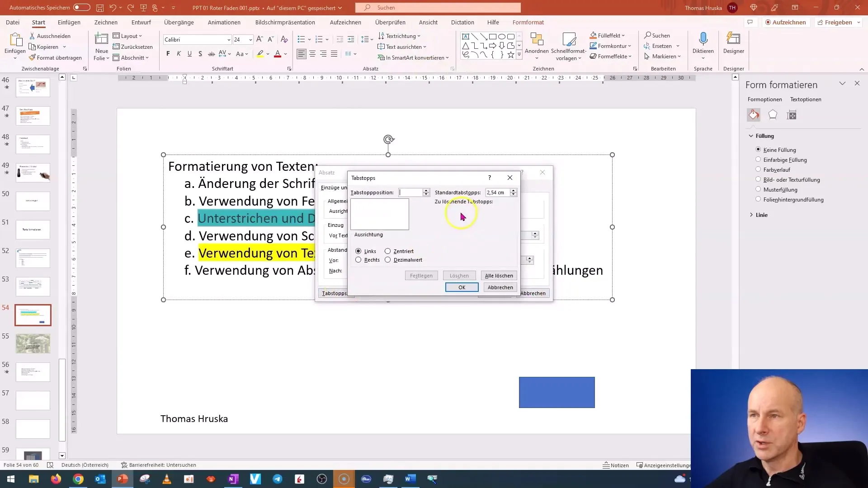
Task: Align text left in ribbon
Action: 302,54
